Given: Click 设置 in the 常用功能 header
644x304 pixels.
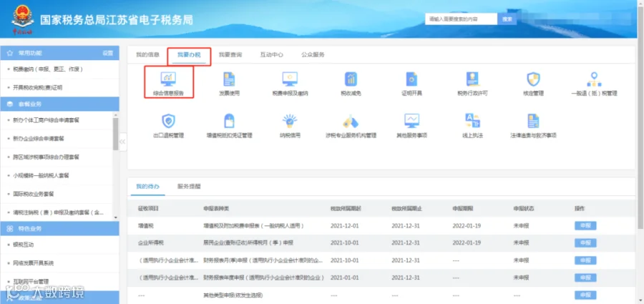Looking at the screenshot, I should [107, 54].
